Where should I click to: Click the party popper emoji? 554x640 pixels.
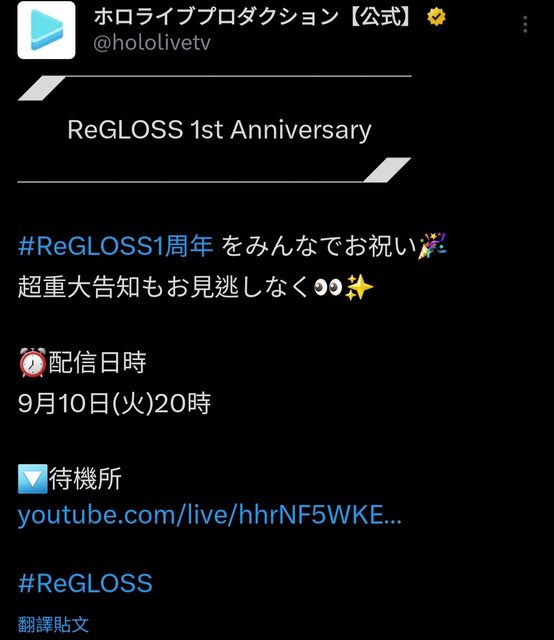(x=433, y=246)
